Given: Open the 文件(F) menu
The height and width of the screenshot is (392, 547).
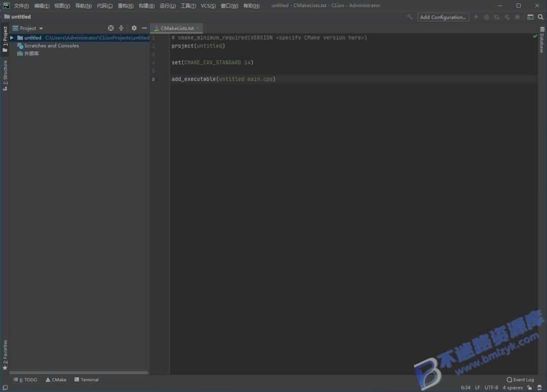Looking at the screenshot, I should pos(21,6).
